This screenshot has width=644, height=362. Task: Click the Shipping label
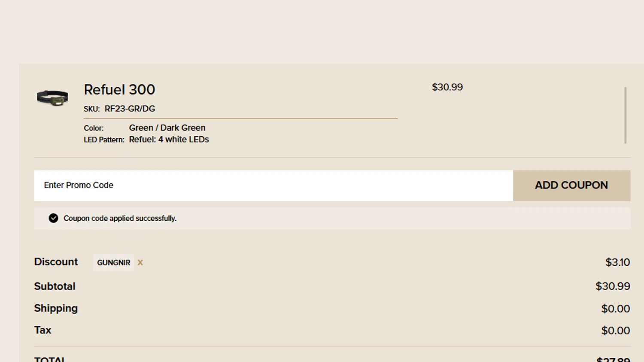[x=56, y=308]
